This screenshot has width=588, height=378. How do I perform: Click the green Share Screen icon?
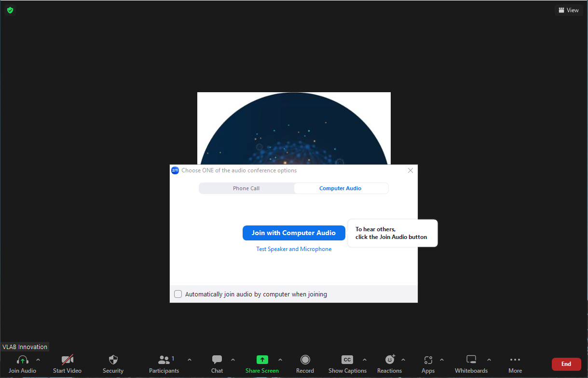262,360
